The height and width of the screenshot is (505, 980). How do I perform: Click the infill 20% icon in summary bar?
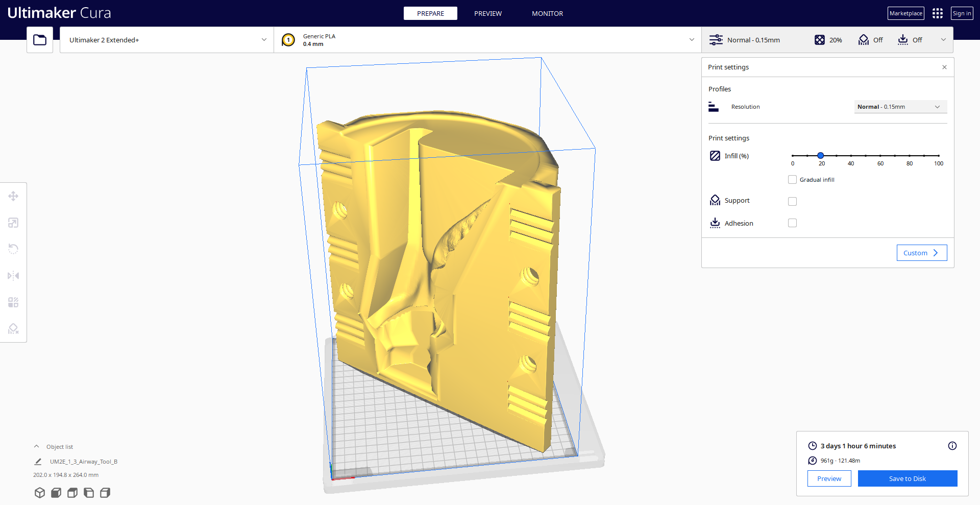tap(820, 40)
